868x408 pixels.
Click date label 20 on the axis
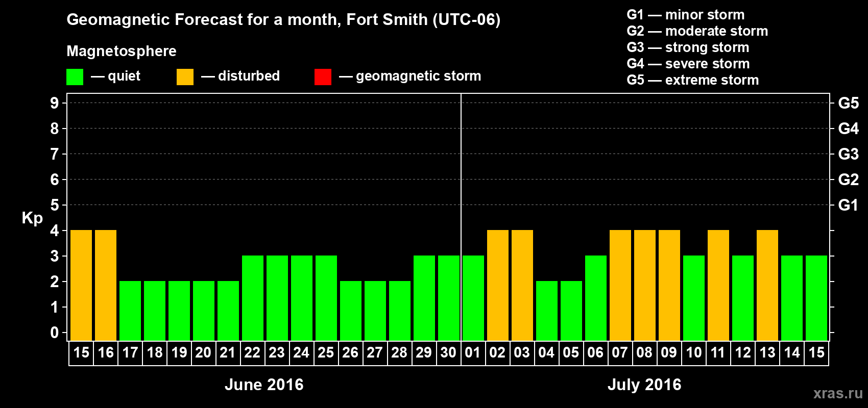pyautogui.click(x=204, y=353)
